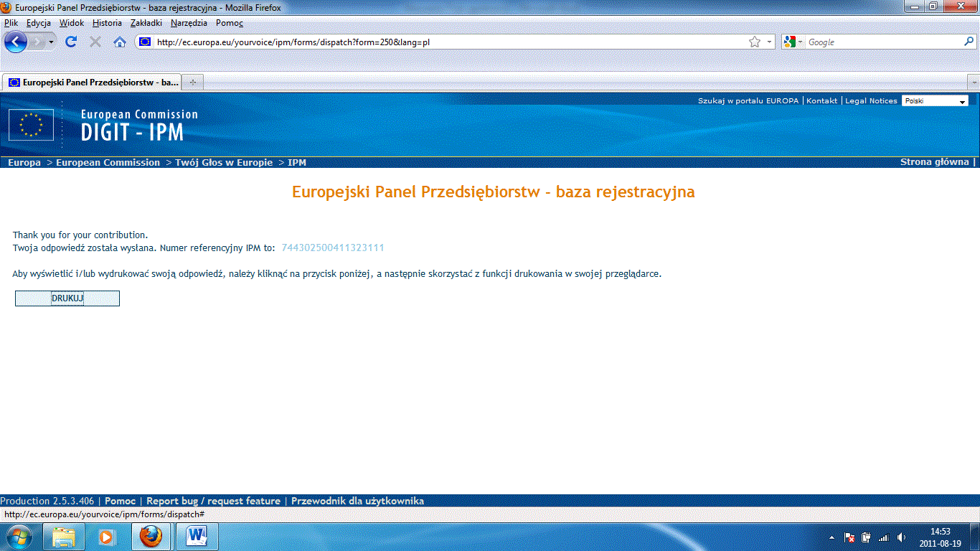Open the Pomoc menu in menu bar
This screenshot has height=551, width=980.
tap(230, 23)
